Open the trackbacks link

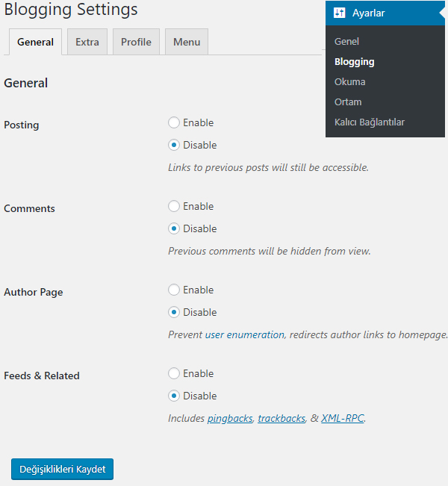pos(281,418)
